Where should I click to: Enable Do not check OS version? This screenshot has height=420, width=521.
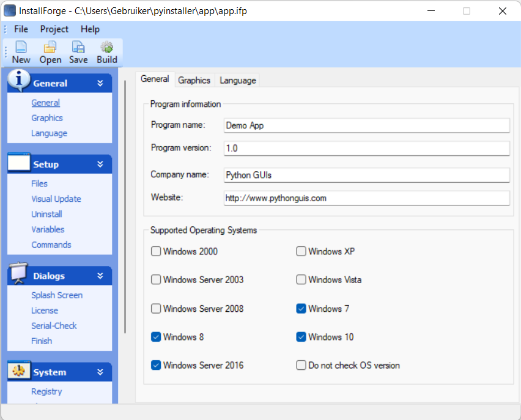[301, 365]
